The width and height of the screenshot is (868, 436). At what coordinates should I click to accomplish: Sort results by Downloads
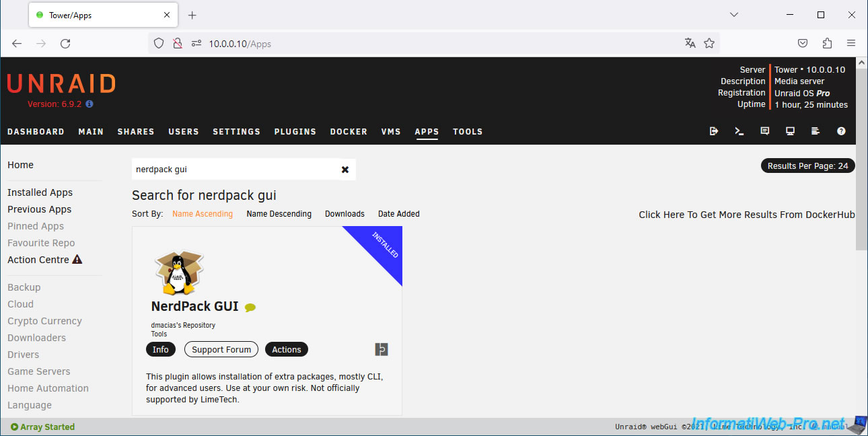(x=345, y=214)
